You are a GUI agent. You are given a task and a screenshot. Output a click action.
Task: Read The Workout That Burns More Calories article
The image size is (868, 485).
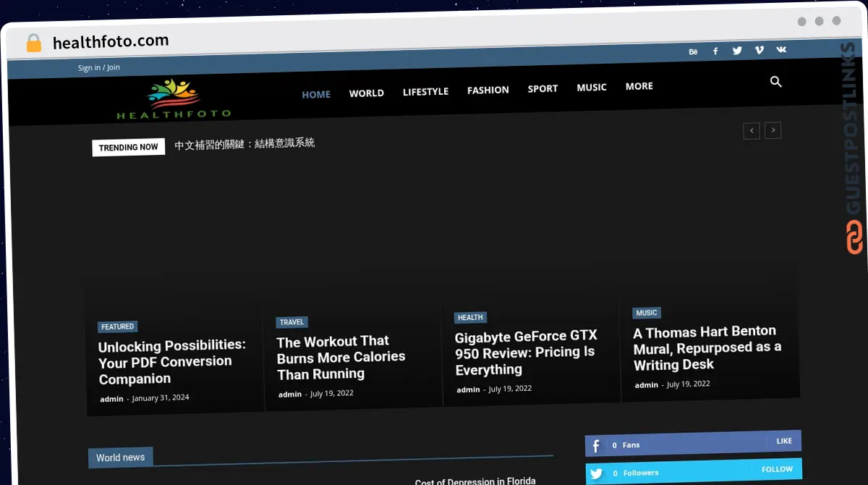pyautogui.click(x=341, y=358)
